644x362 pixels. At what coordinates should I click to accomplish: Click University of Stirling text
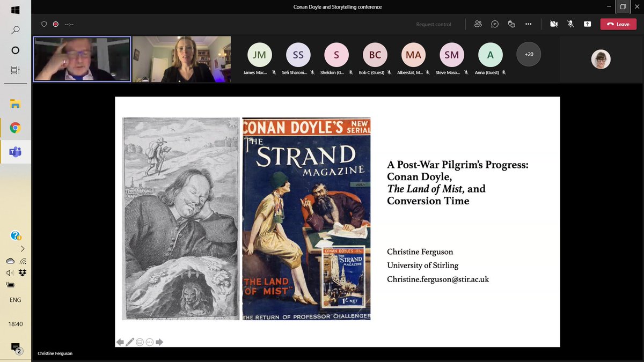point(423,265)
